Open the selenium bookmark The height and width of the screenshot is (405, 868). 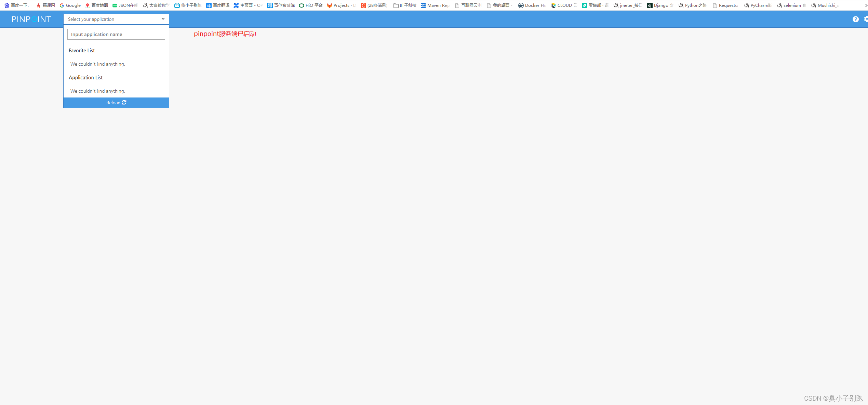pyautogui.click(x=791, y=5)
